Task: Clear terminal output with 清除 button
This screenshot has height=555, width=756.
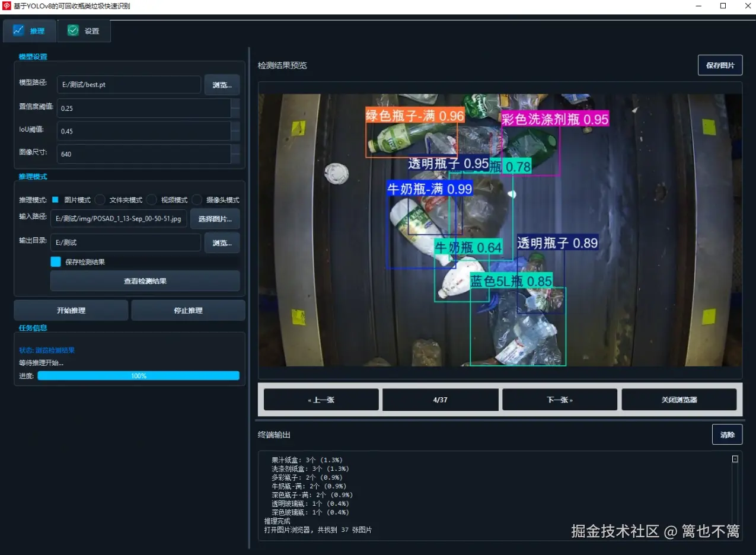Action: tap(727, 435)
